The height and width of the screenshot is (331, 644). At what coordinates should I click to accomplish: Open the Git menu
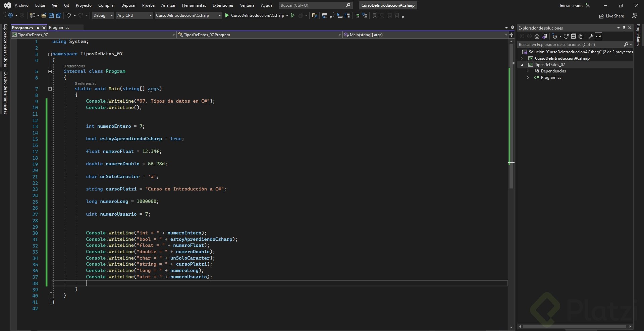pyautogui.click(x=66, y=5)
